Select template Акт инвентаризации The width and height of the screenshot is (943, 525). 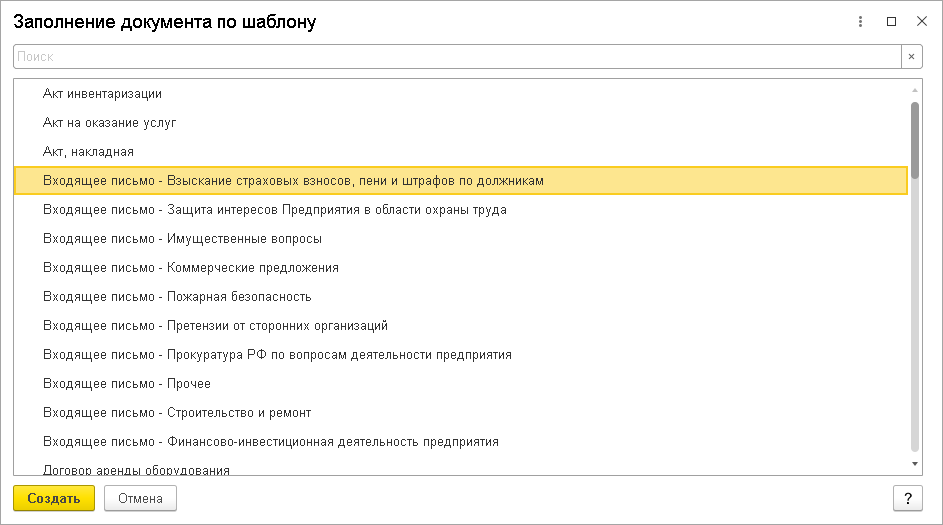pyautogui.click(x=102, y=94)
